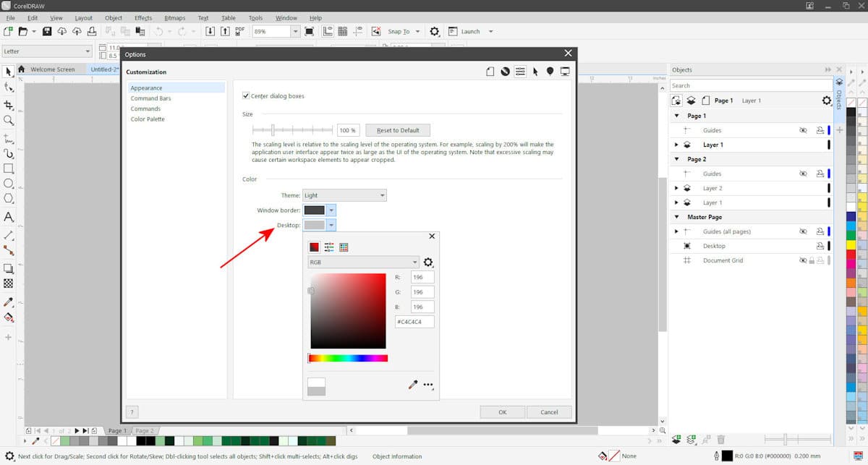Uncheck Center dialog boxes checkbox

(246, 95)
